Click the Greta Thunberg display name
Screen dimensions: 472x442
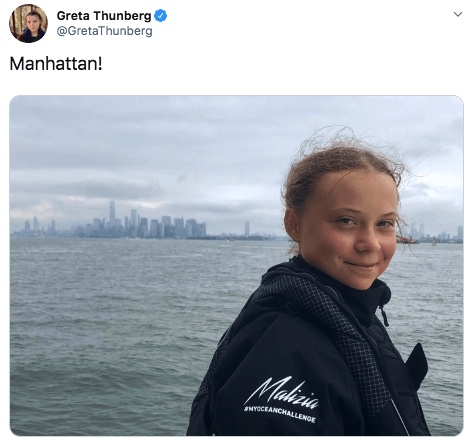click(104, 16)
